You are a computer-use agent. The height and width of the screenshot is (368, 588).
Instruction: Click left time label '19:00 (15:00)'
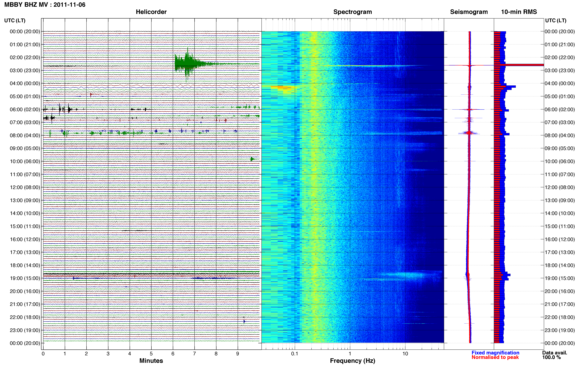tap(25, 278)
